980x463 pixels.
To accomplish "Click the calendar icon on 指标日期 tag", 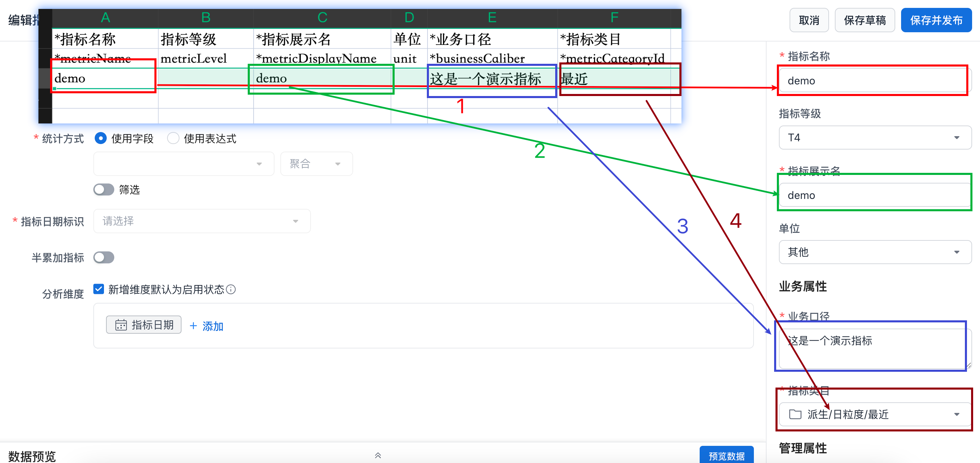I will coord(121,325).
